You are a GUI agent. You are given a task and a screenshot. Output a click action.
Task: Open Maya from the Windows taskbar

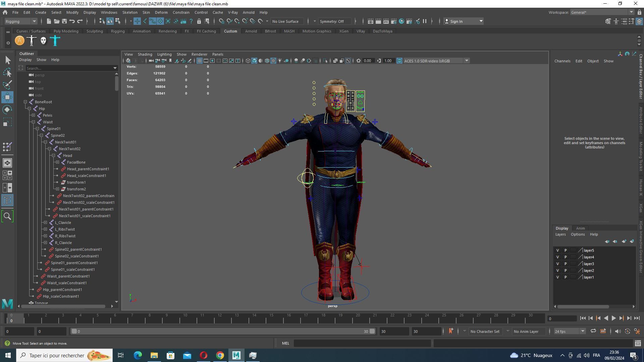[236, 355]
